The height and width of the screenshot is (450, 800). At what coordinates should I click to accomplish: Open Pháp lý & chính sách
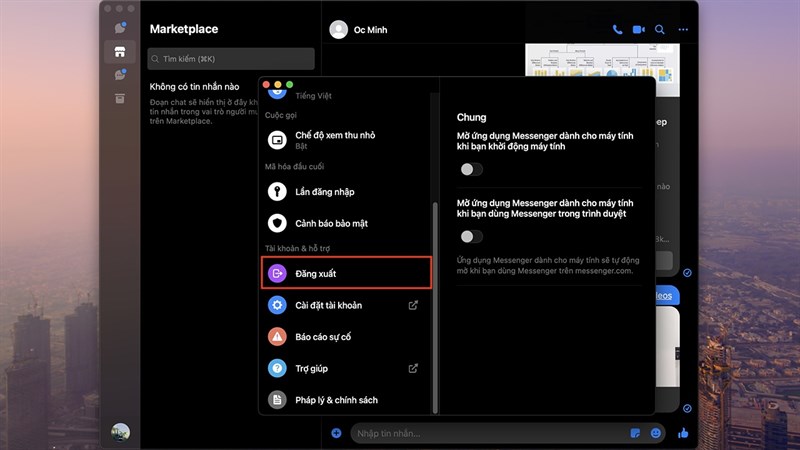point(346,400)
